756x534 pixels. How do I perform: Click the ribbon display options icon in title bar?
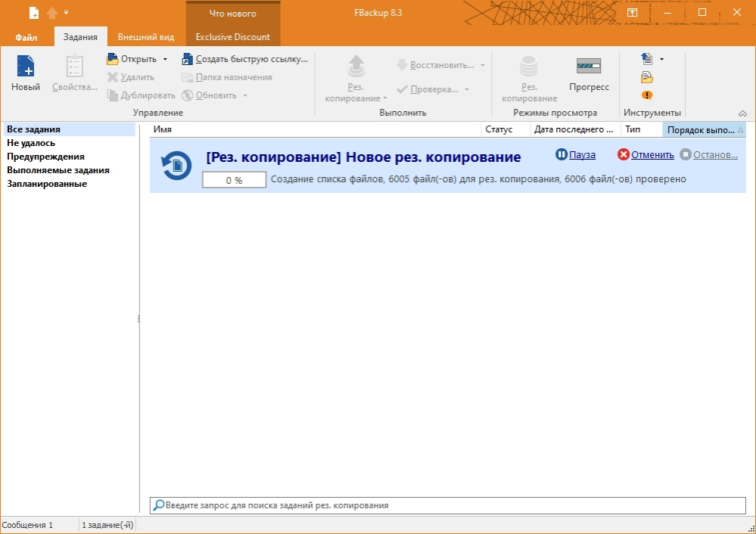point(632,13)
